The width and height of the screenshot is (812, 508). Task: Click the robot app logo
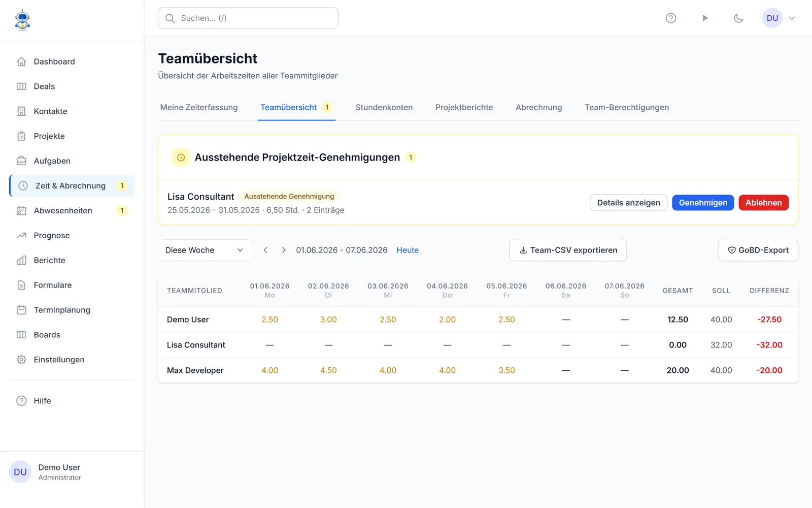(22, 20)
